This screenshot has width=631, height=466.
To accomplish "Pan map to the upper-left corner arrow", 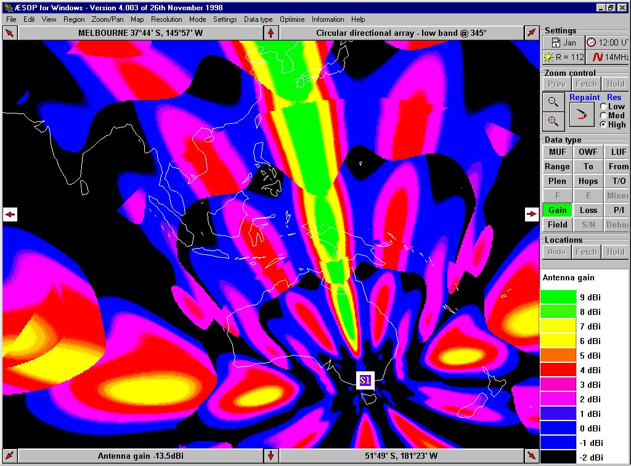I will coord(10,33).
